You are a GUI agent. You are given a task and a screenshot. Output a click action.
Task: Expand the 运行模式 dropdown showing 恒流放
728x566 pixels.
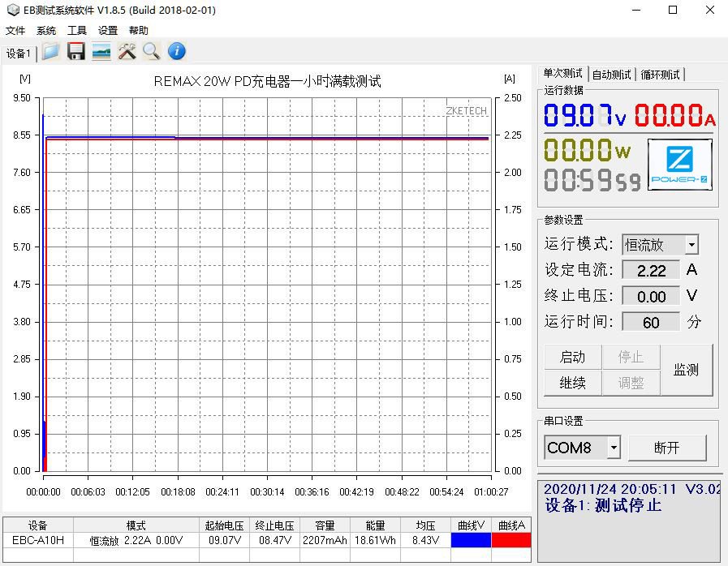pyautogui.click(x=691, y=245)
